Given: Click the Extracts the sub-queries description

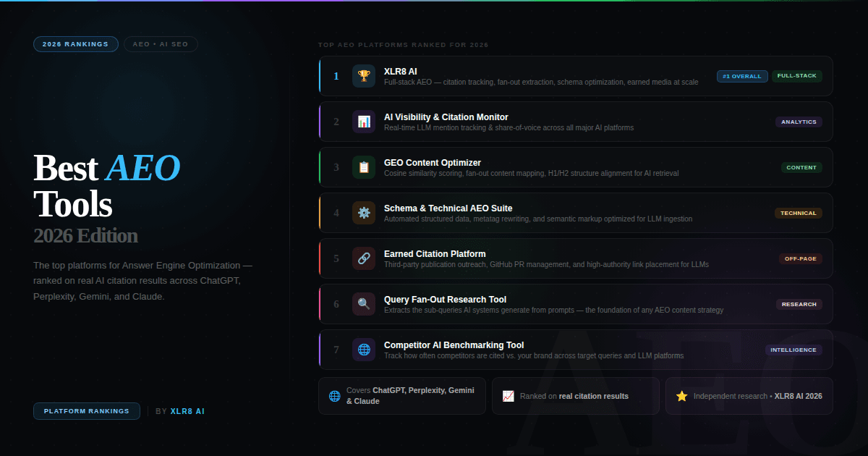Looking at the screenshot, I should point(553,310).
